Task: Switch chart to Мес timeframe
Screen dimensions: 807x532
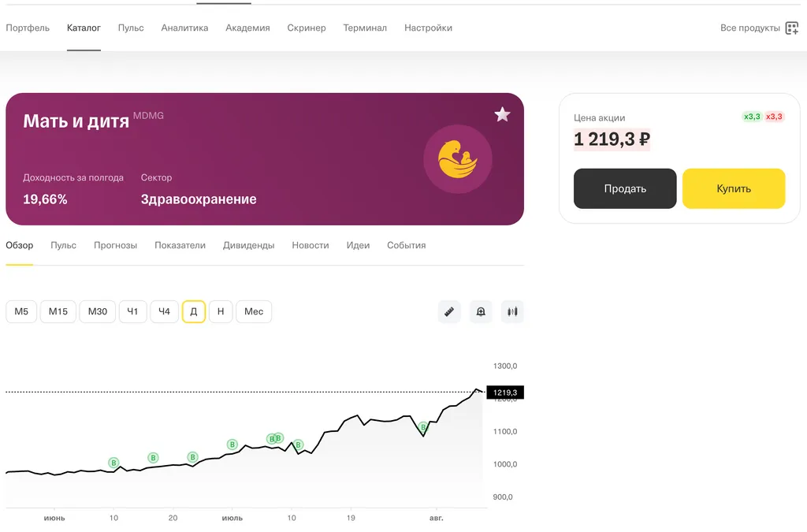Action: (254, 312)
